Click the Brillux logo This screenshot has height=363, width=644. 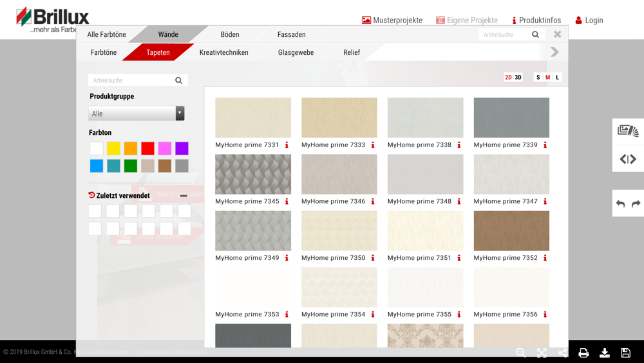click(x=52, y=19)
